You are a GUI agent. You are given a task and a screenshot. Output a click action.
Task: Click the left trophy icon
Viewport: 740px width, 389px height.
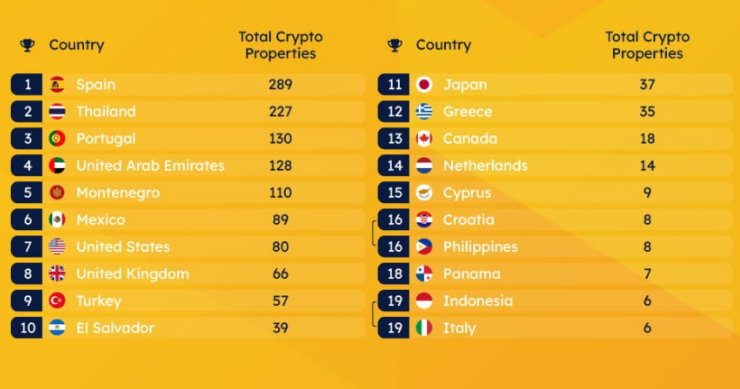click(x=27, y=45)
